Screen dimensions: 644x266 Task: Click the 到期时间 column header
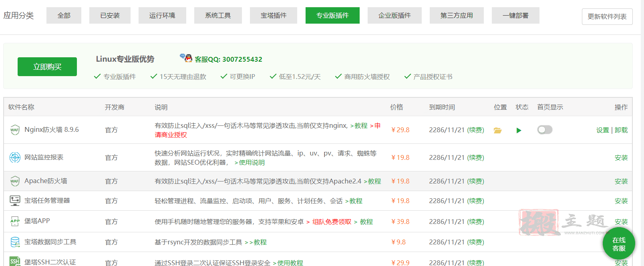click(442, 107)
